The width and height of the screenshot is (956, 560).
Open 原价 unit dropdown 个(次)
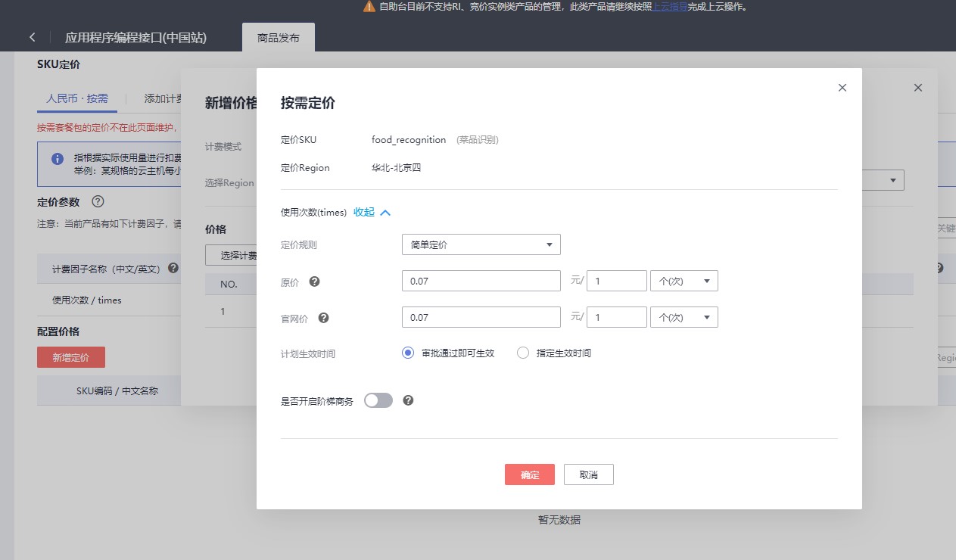point(684,281)
